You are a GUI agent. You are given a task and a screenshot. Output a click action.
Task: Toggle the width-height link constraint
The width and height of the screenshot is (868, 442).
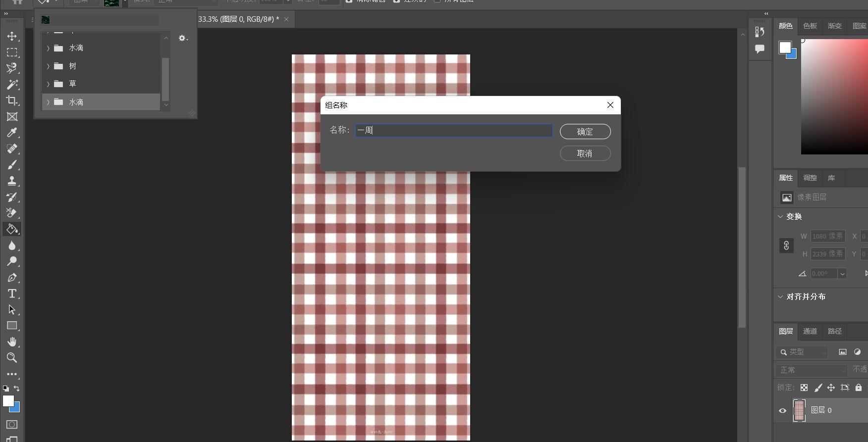[x=786, y=246]
